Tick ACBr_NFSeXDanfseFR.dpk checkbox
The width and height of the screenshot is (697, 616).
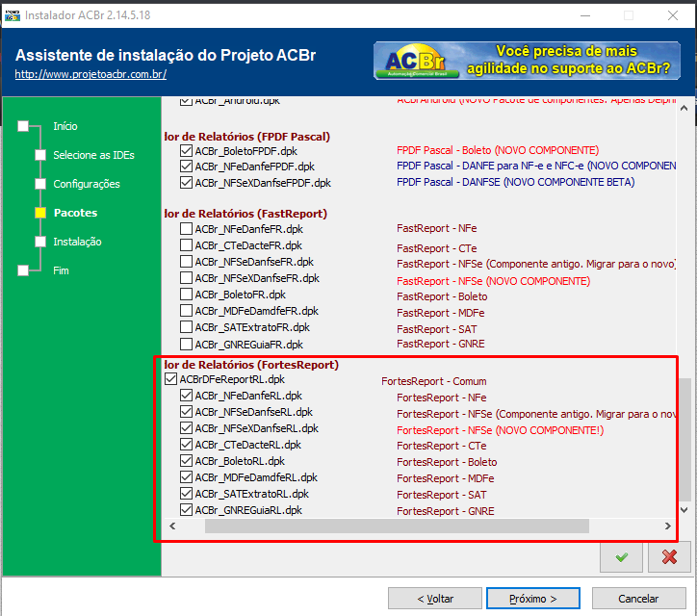tap(186, 278)
